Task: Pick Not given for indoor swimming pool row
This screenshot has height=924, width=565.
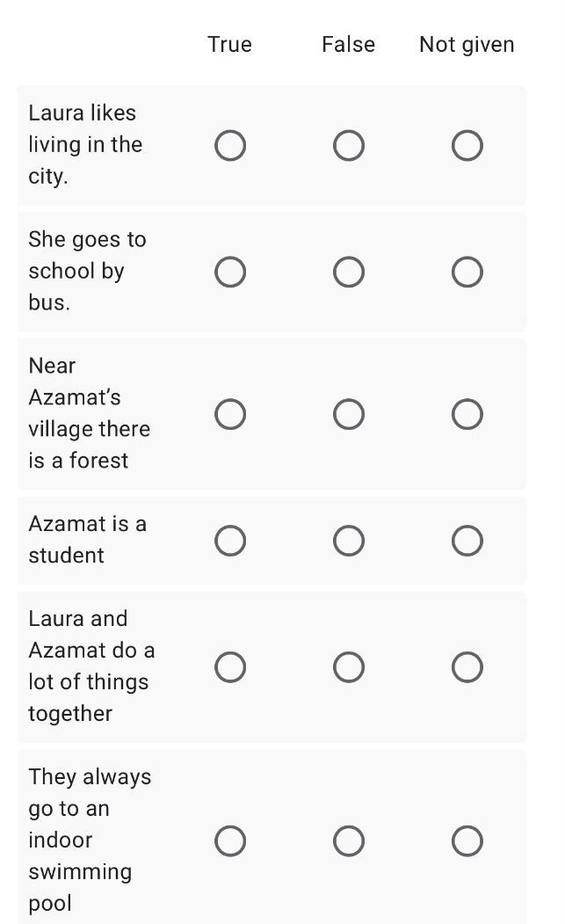Action: click(x=467, y=841)
